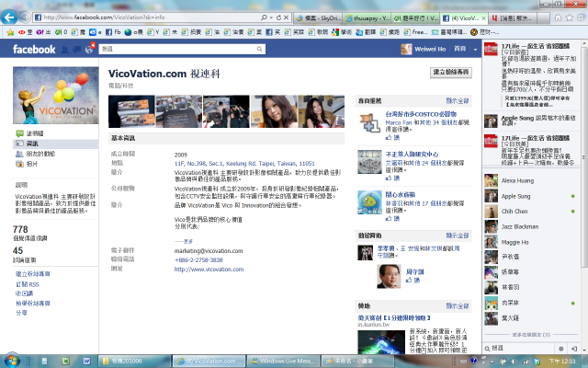Open the Excel icon in taskbar
Screen dimensions: 588x368
[65, 362]
